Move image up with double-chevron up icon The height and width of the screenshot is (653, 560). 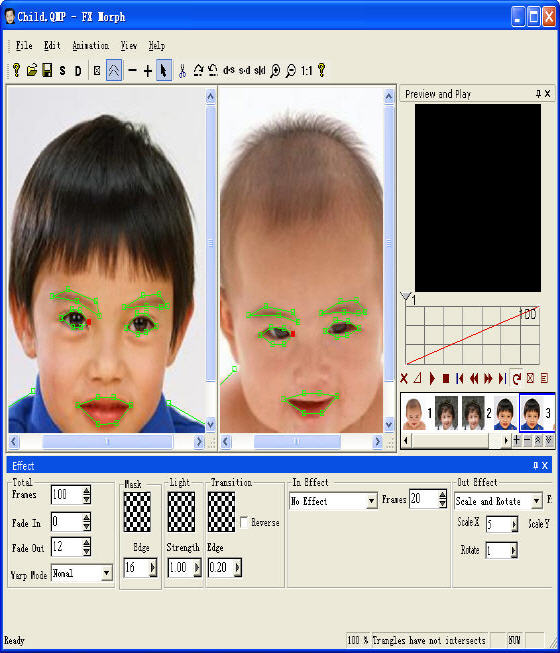538,440
